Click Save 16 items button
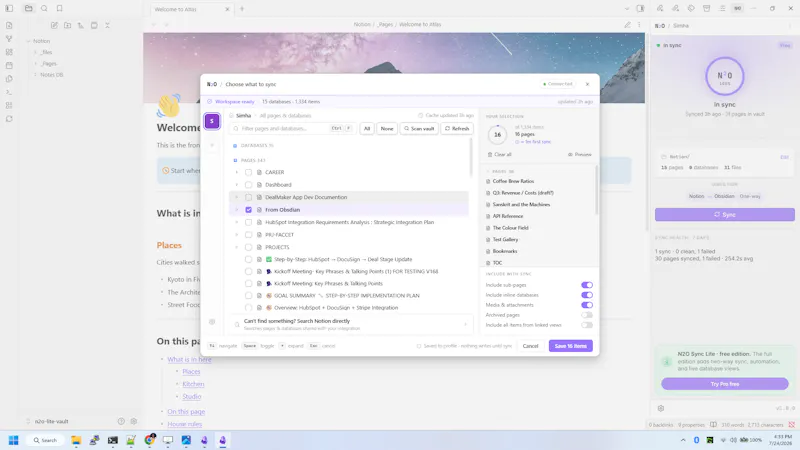Screen dimensions: 800x450 pyautogui.click(x=570, y=346)
